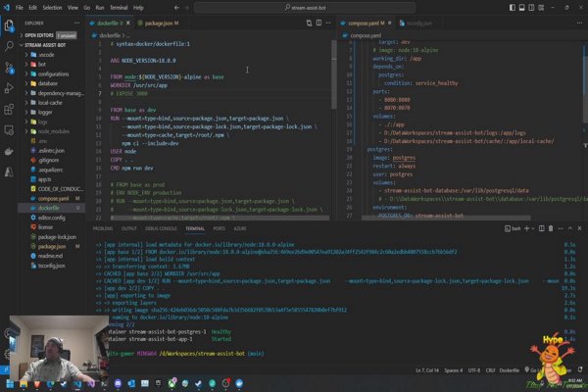The height and width of the screenshot is (392, 588).
Task: Open the Docker whale view
Action: pos(9,151)
